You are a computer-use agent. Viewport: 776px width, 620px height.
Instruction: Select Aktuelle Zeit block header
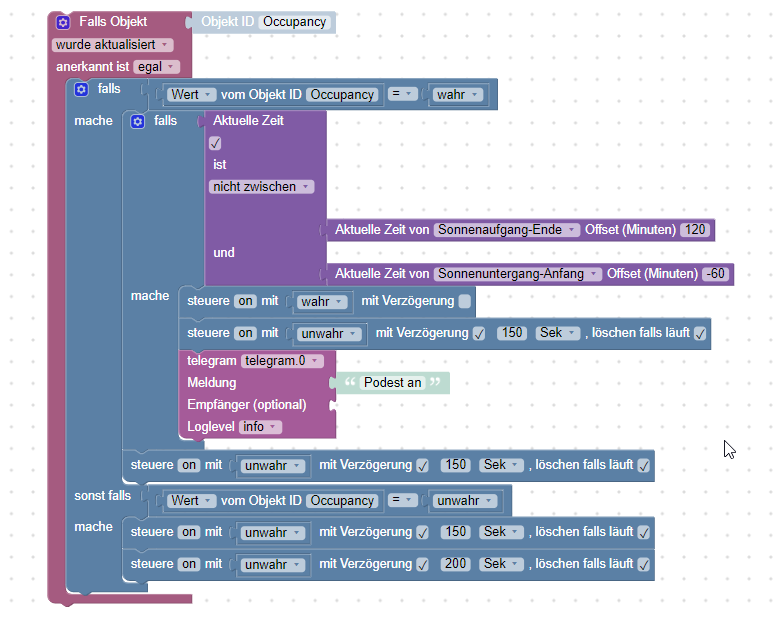click(248, 121)
